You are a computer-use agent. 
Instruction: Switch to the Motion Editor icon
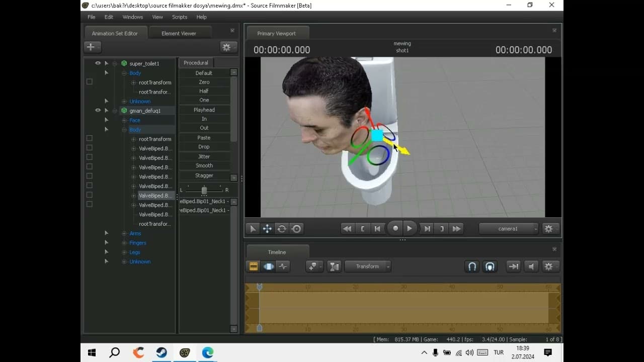[x=268, y=266]
